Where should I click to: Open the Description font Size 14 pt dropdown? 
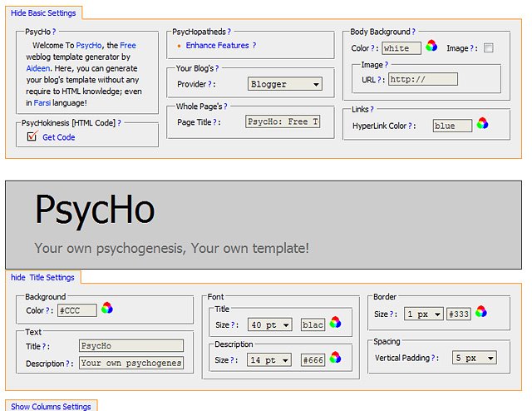point(269,359)
